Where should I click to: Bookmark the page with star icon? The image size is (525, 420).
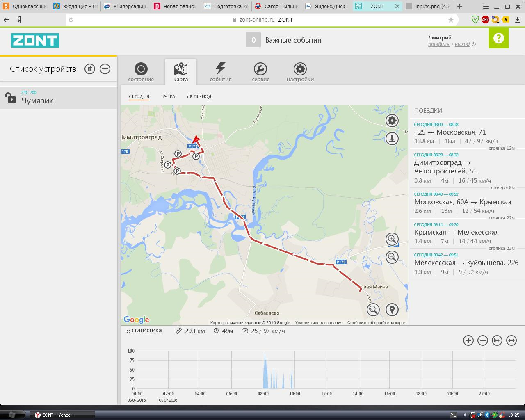point(451,20)
